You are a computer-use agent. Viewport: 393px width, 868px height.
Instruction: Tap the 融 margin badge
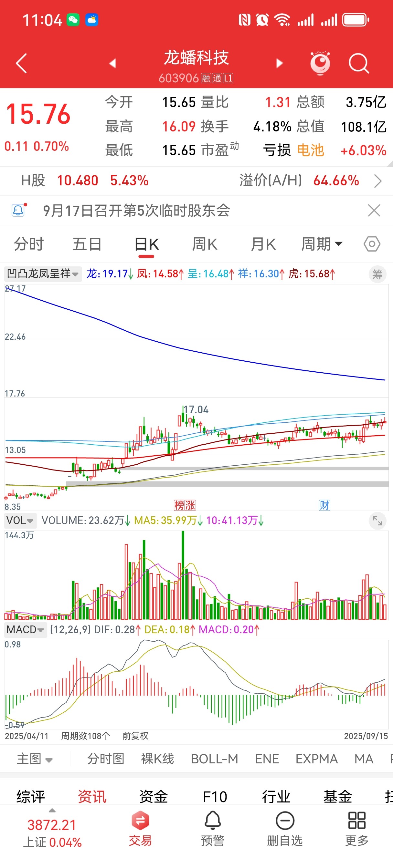[x=206, y=78]
